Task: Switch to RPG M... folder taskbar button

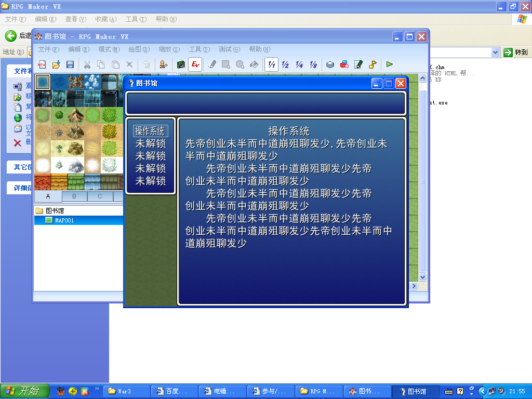Action: [319, 391]
